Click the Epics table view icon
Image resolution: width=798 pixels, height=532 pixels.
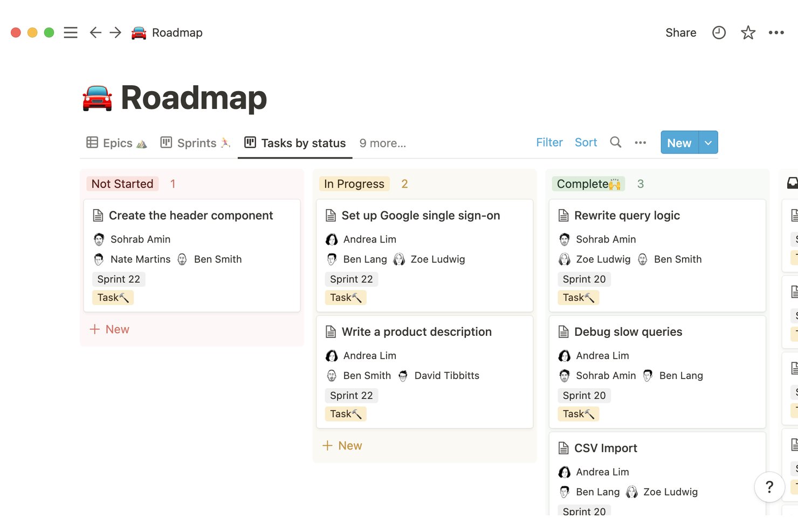pos(92,142)
